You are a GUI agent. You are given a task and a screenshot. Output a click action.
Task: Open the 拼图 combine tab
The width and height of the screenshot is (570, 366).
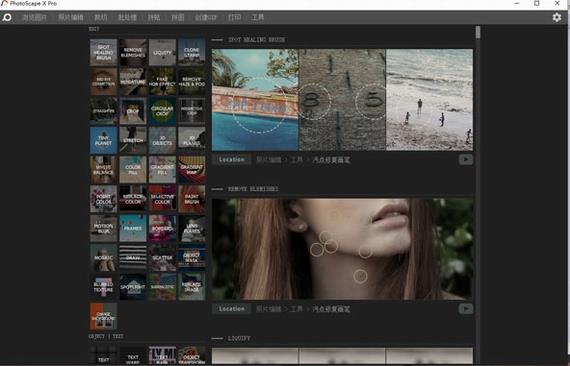point(178,17)
